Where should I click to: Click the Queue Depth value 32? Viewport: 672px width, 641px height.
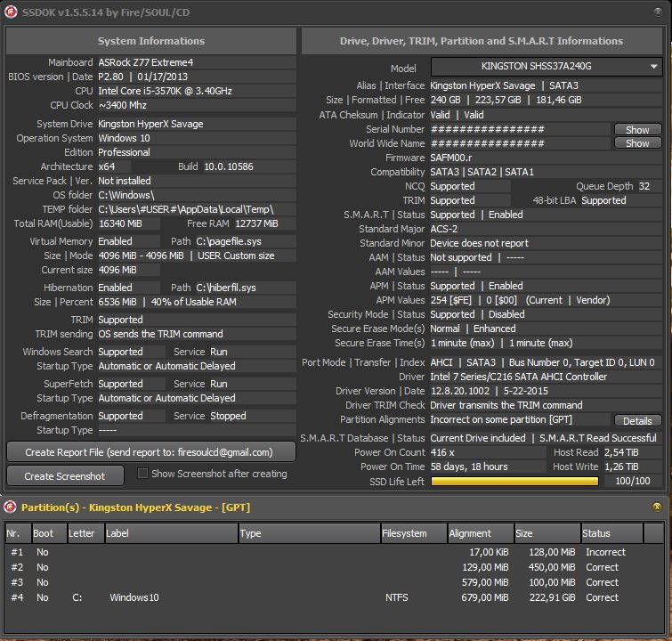tap(644, 186)
